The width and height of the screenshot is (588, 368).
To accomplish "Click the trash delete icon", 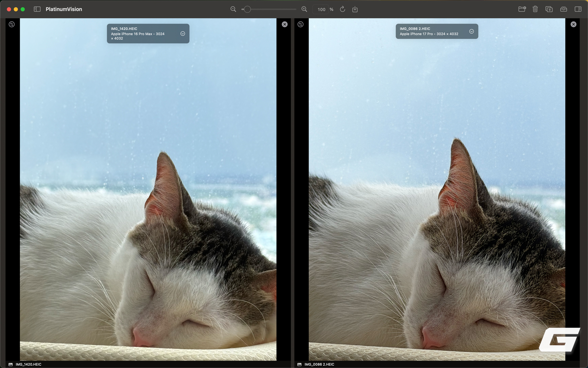I will coord(535,9).
